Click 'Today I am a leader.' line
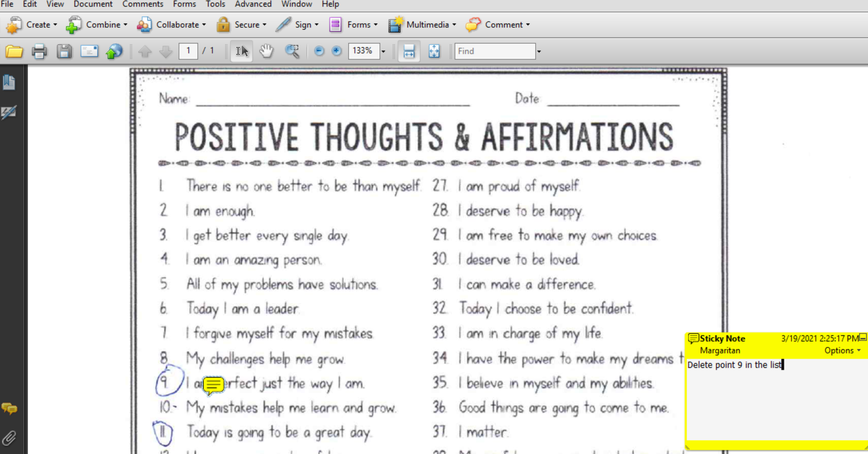 (x=242, y=308)
